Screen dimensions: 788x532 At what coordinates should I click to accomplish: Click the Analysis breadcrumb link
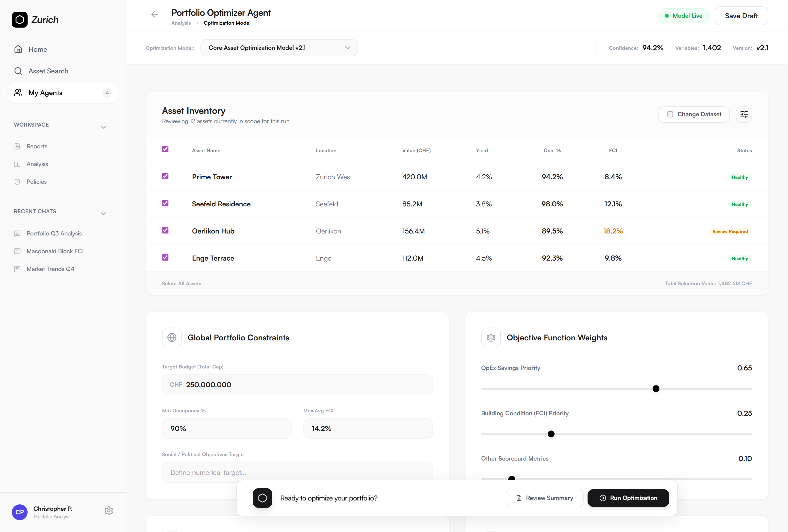click(x=181, y=23)
